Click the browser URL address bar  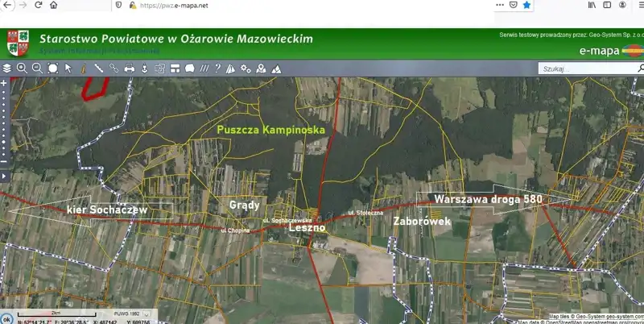tap(306, 5)
